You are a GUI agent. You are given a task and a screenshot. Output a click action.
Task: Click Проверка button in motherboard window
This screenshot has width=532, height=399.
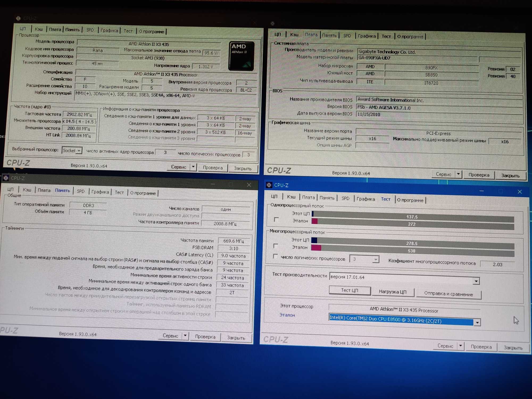click(x=479, y=175)
